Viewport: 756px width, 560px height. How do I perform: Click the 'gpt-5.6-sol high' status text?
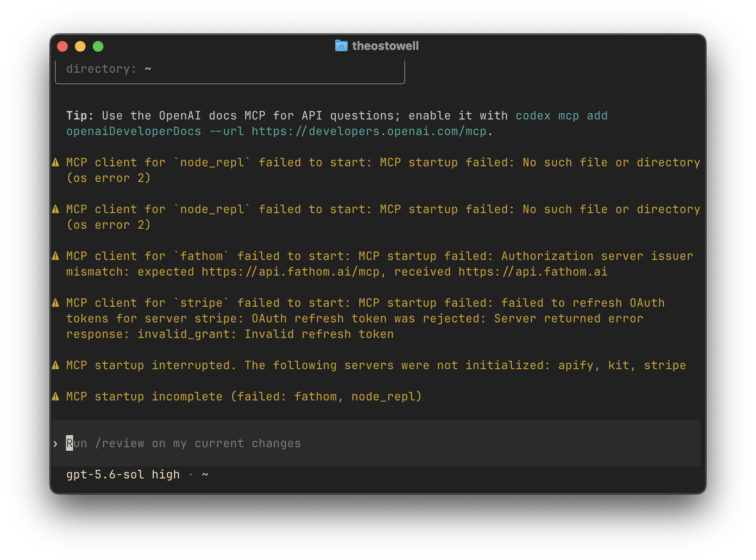[x=123, y=474]
